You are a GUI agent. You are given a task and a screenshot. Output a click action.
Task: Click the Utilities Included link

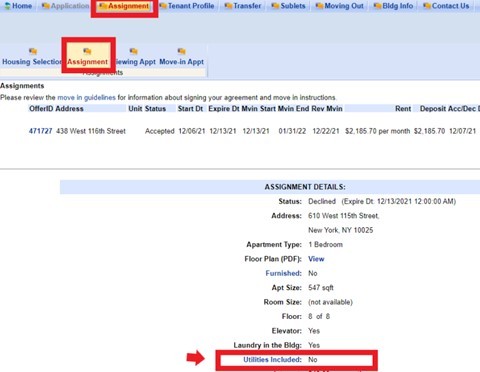[x=272, y=360]
